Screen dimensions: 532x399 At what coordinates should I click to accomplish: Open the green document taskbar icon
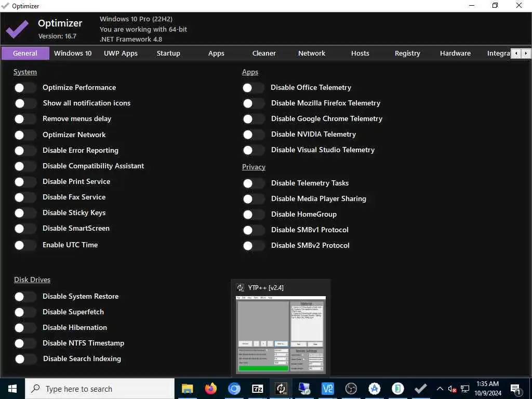point(397,389)
